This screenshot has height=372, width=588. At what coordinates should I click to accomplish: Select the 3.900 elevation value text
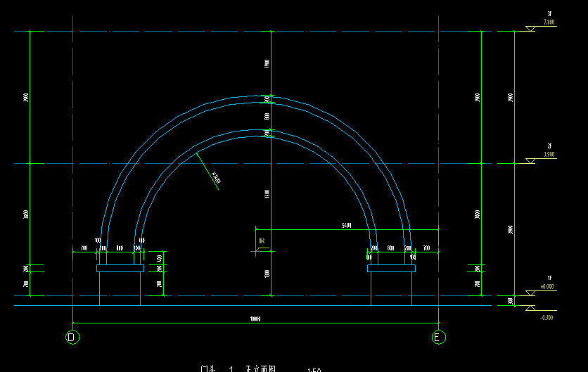click(549, 155)
